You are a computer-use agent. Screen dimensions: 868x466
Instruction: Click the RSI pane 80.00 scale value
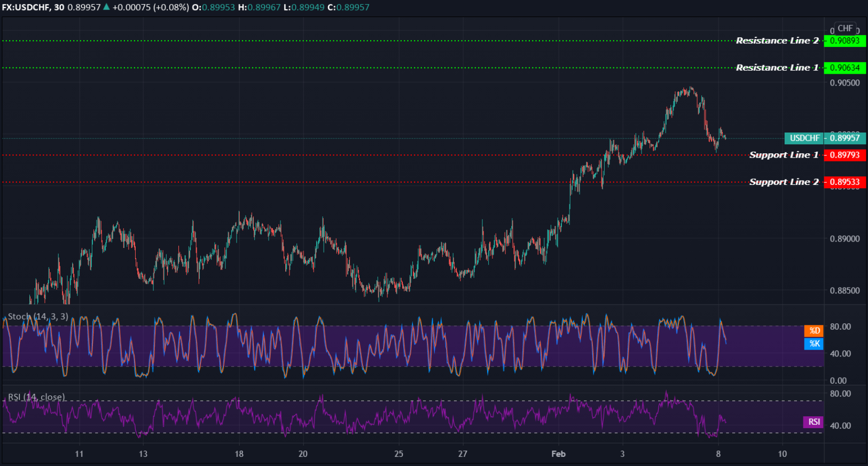pyautogui.click(x=840, y=393)
